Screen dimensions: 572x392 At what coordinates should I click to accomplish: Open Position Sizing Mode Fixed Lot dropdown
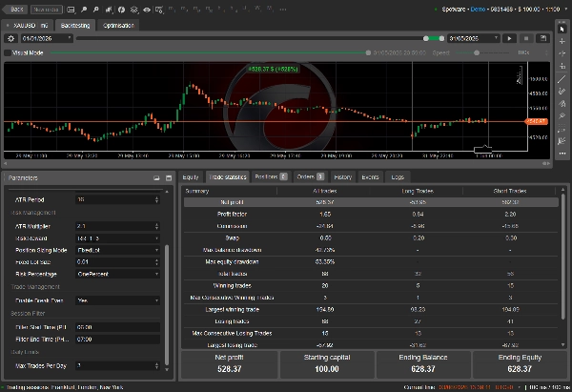[117, 250]
